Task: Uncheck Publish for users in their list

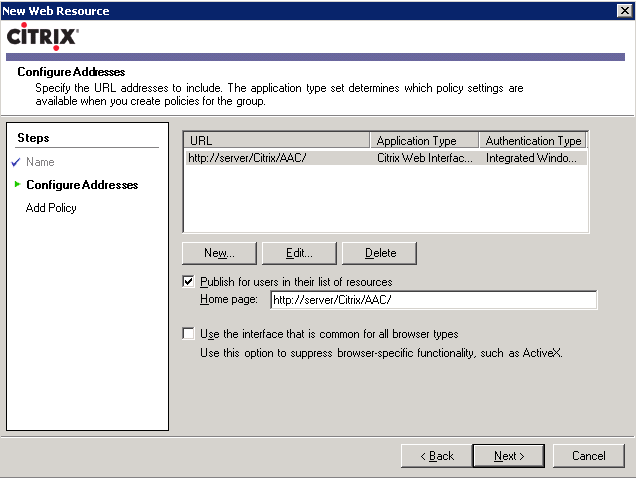Action: tap(188, 282)
